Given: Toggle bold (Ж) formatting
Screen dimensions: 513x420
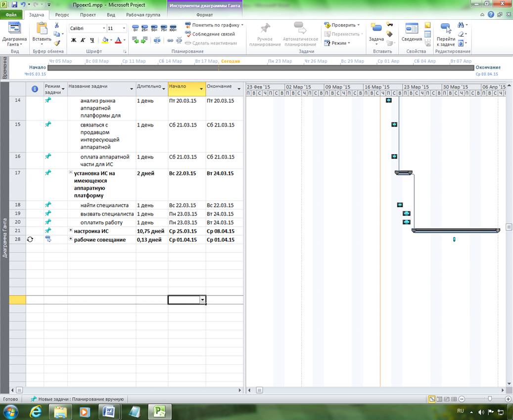Looking at the screenshot, I should [74, 41].
